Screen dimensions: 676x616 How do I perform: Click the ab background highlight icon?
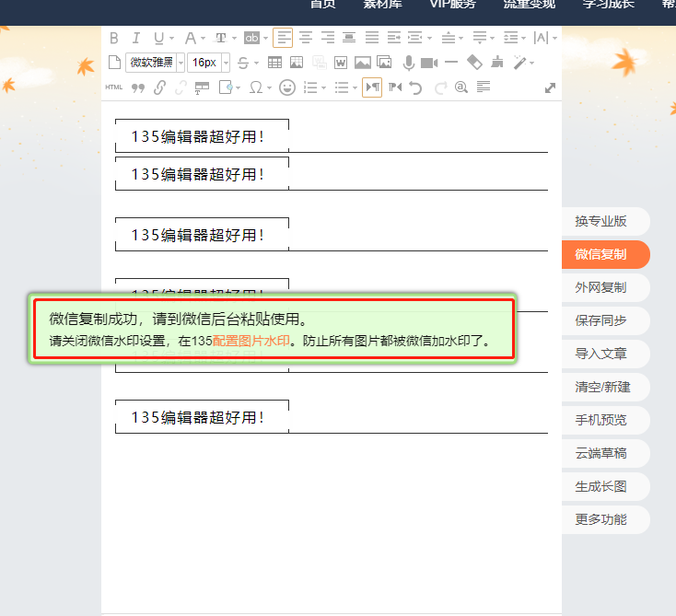(x=251, y=38)
